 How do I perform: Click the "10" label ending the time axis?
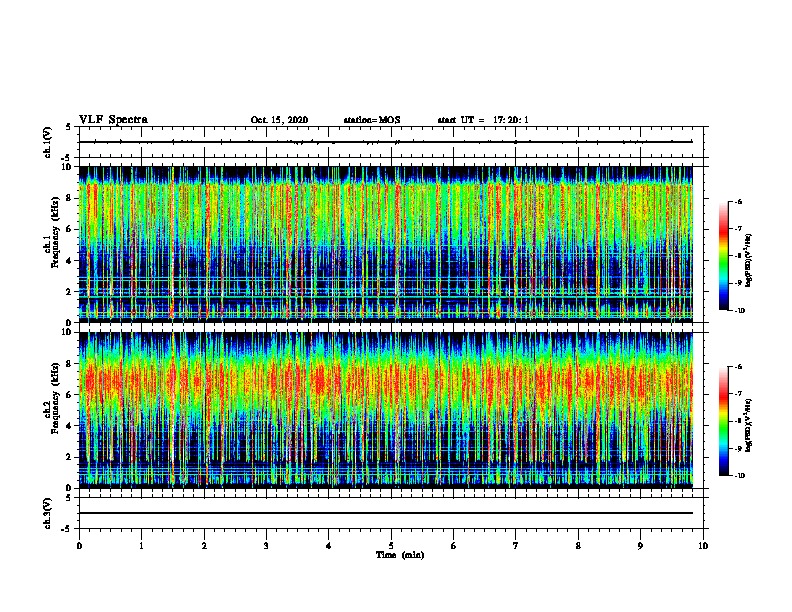tap(703, 545)
